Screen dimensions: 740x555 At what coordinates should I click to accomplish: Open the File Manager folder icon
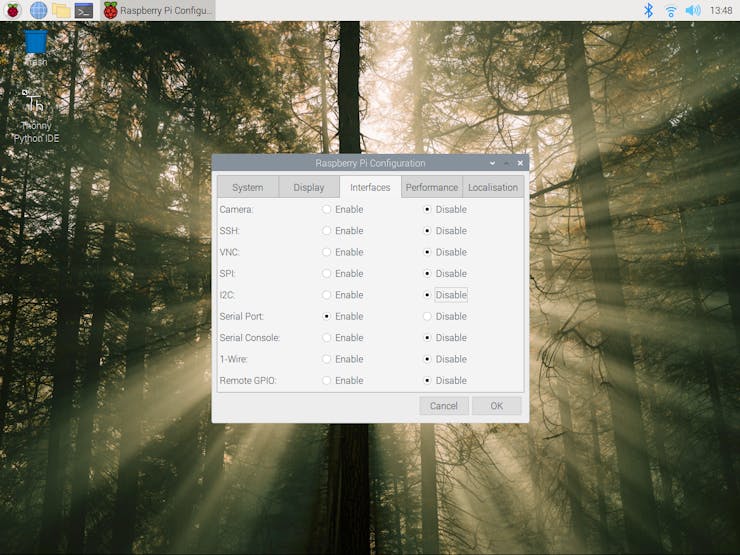[61, 10]
